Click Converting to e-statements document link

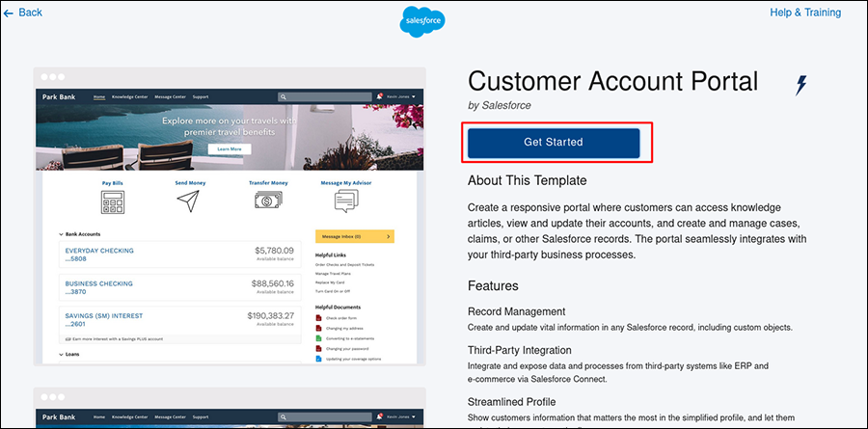pyautogui.click(x=350, y=338)
